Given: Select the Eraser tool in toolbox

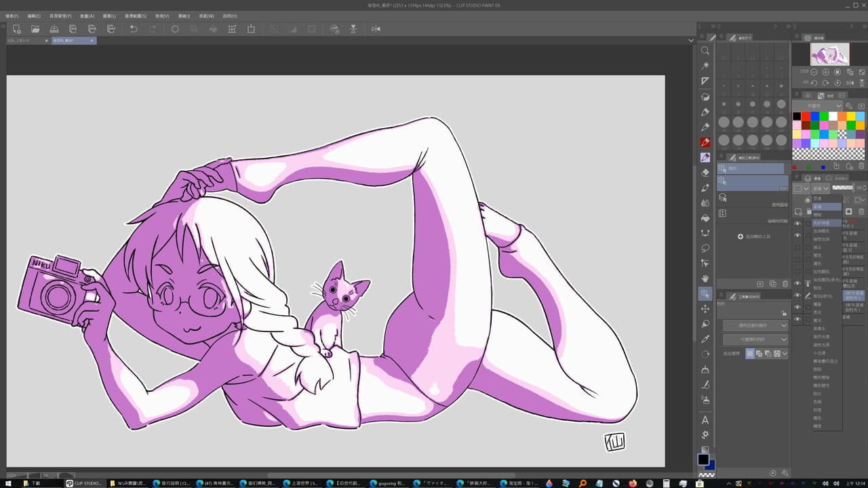Looking at the screenshot, I should 705,173.
